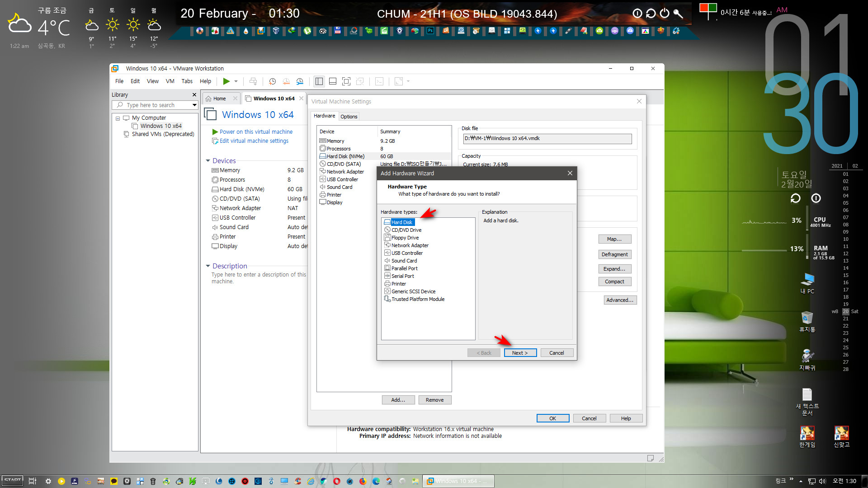
Task: Click OK in Virtual Machine Settings
Action: 553,418
